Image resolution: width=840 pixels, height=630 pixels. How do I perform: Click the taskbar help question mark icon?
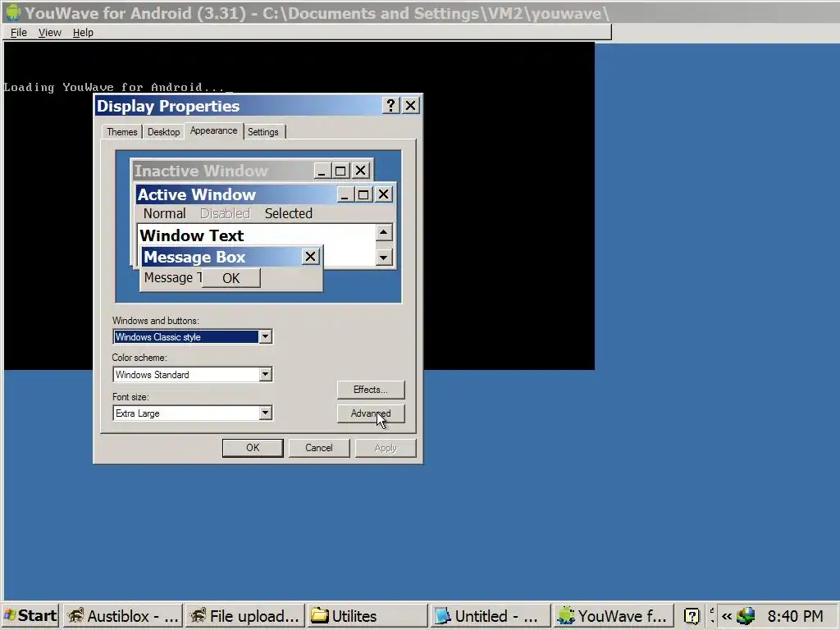[692, 617]
